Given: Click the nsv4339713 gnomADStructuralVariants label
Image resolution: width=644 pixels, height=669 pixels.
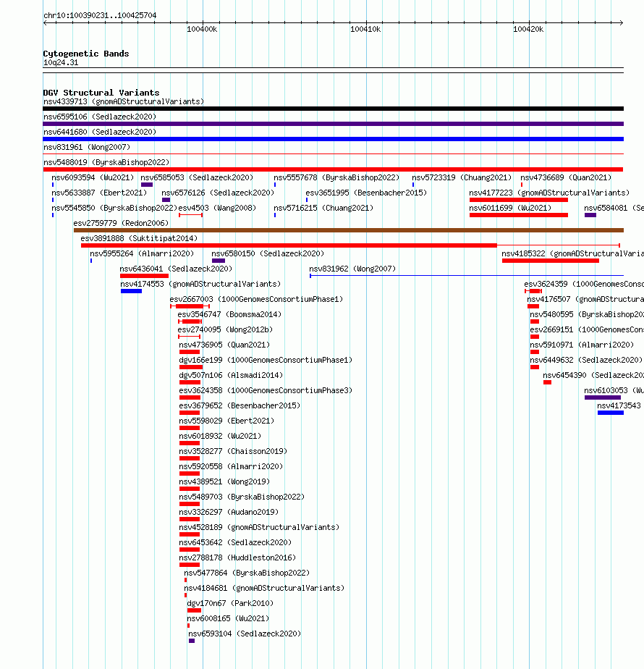Looking at the screenshot, I should click(x=124, y=101).
